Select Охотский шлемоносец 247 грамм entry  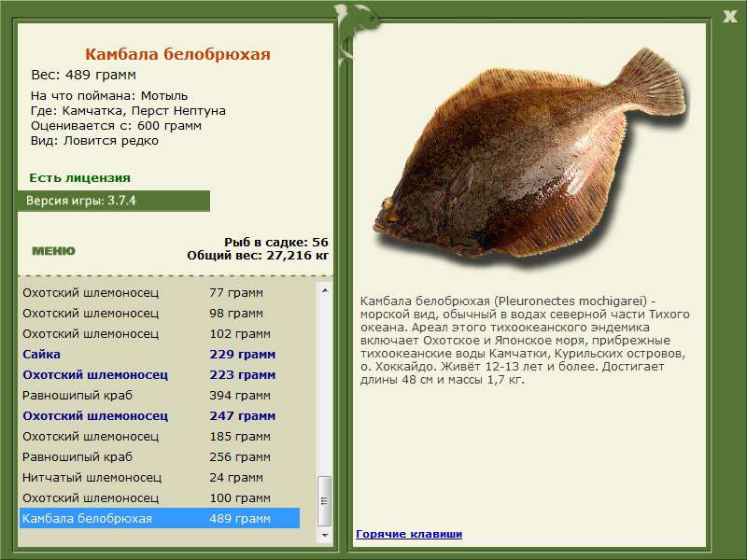click(160, 415)
